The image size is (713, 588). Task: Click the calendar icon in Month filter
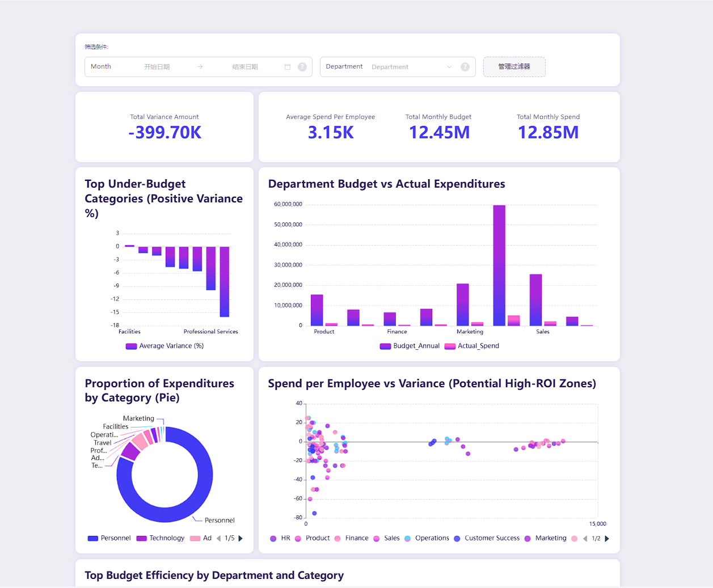tap(288, 67)
